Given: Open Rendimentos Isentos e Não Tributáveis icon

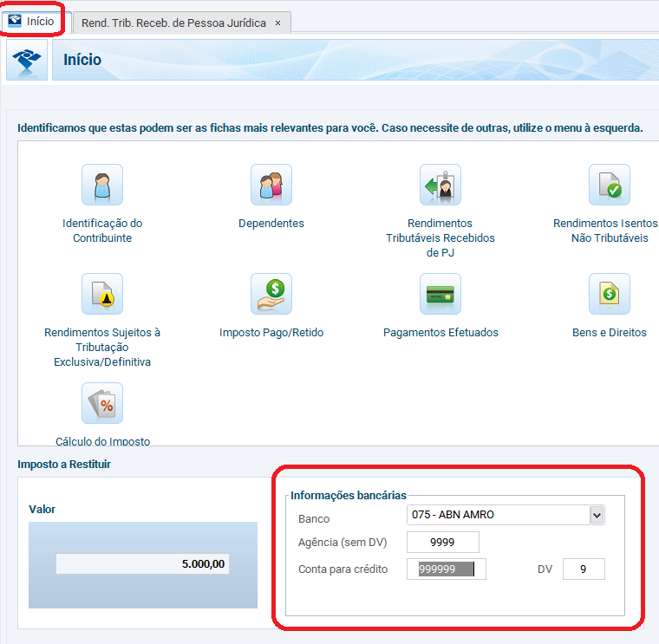Looking at the screenshot, I should tap(609, 185).
